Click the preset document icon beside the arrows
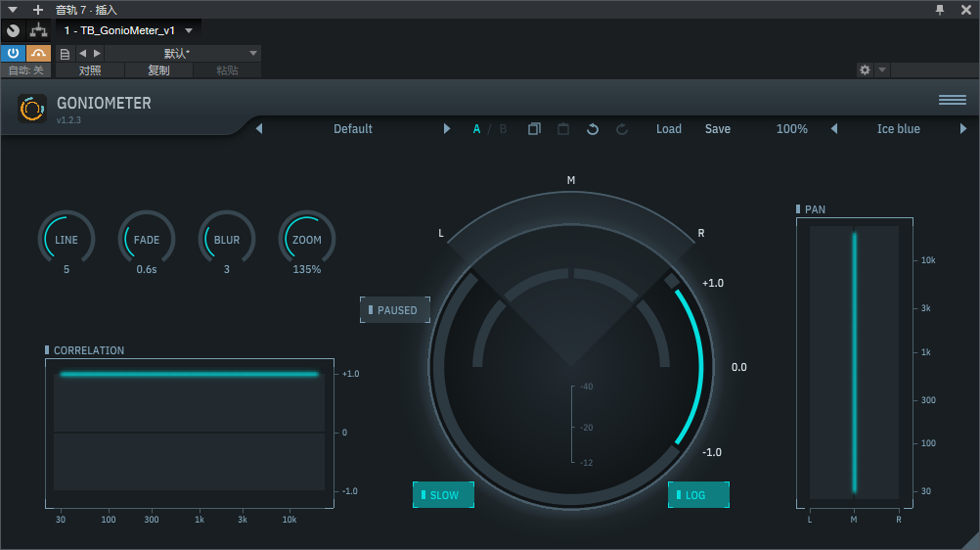The height and width of the screenshot is (550, 980). pyautogui.click(x=66, y=53)
